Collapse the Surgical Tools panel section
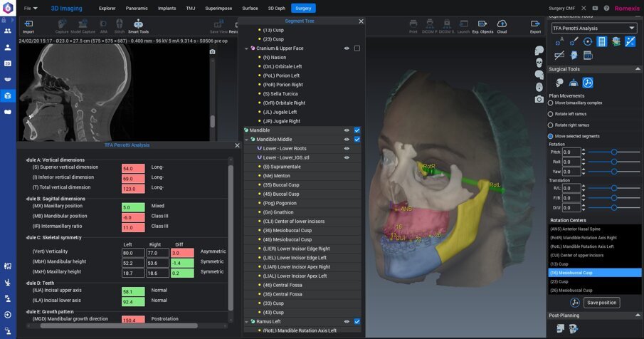This screenshot has width=644, height=339. pyautogui.click(x=637, y=69)
